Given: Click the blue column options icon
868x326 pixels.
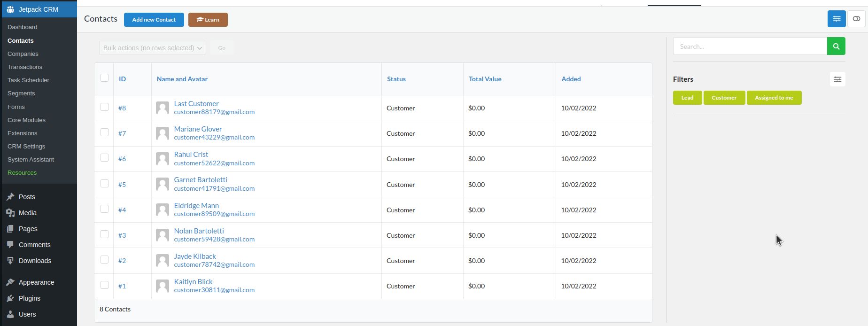Looking at the screenshot, I should [x=836, y=19].
